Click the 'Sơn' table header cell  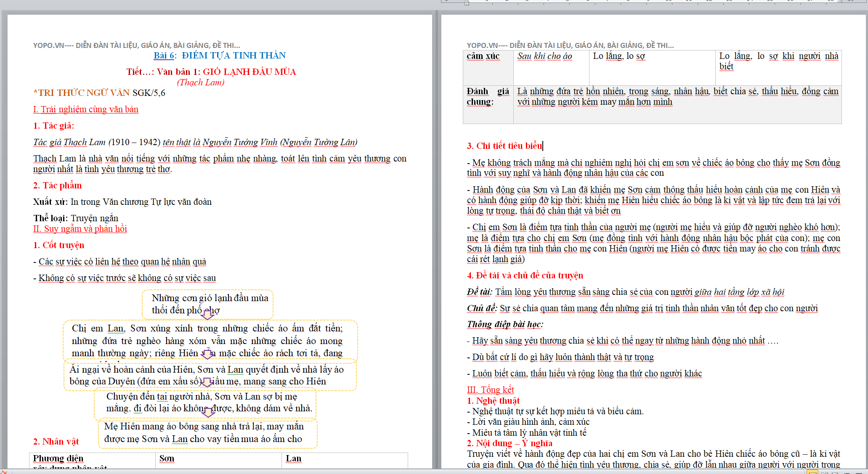pyautogui.click(x=218, y=461)
